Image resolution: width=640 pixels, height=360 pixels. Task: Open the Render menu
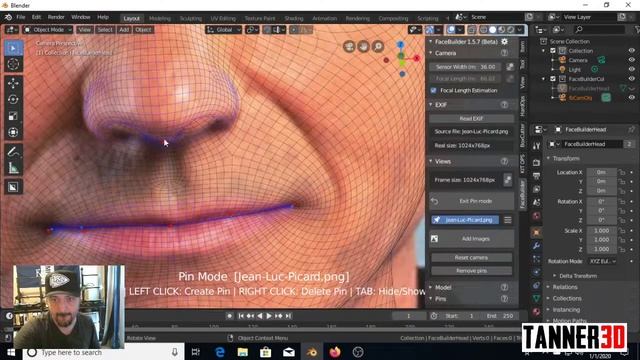tap(56, 17)
